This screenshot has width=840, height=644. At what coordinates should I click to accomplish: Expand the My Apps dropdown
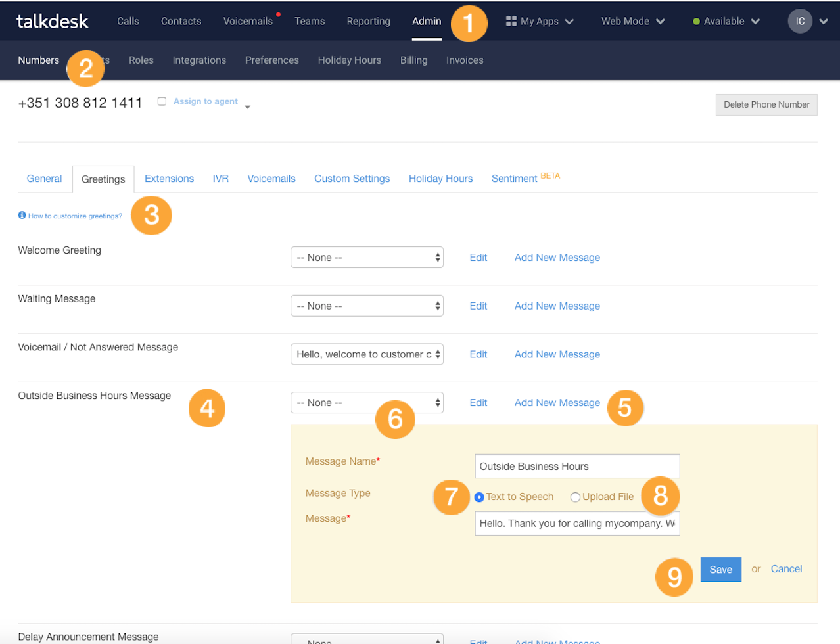569,21
